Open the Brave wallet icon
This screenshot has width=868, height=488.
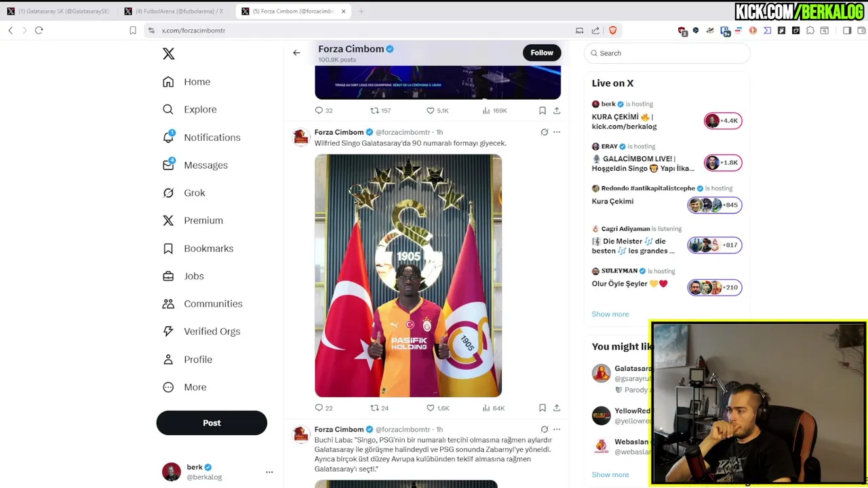(x=862, y=30)
